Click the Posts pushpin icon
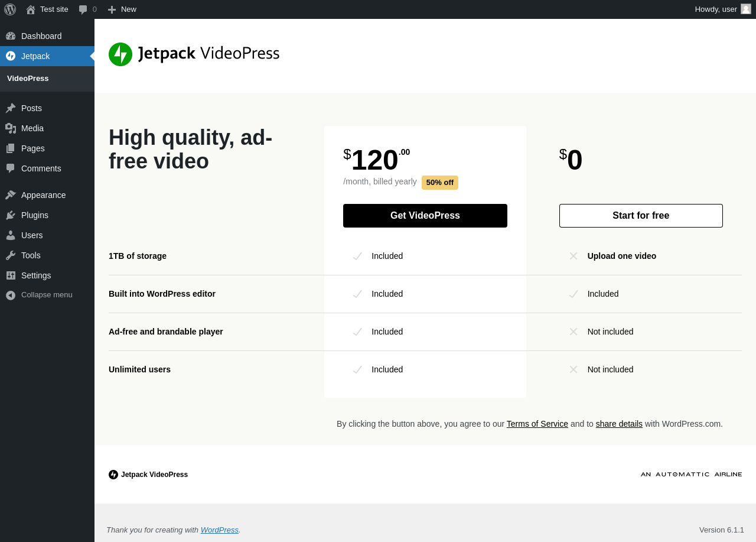756x542 pixels. click(x=11, y=108)
